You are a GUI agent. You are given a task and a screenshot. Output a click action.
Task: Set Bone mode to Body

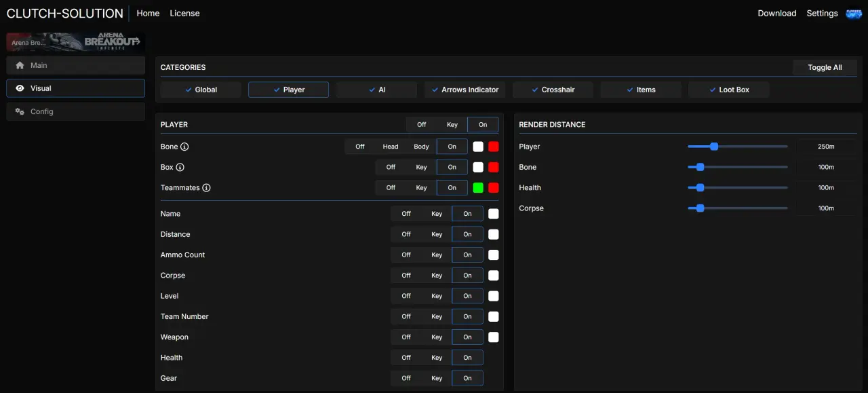422,147
